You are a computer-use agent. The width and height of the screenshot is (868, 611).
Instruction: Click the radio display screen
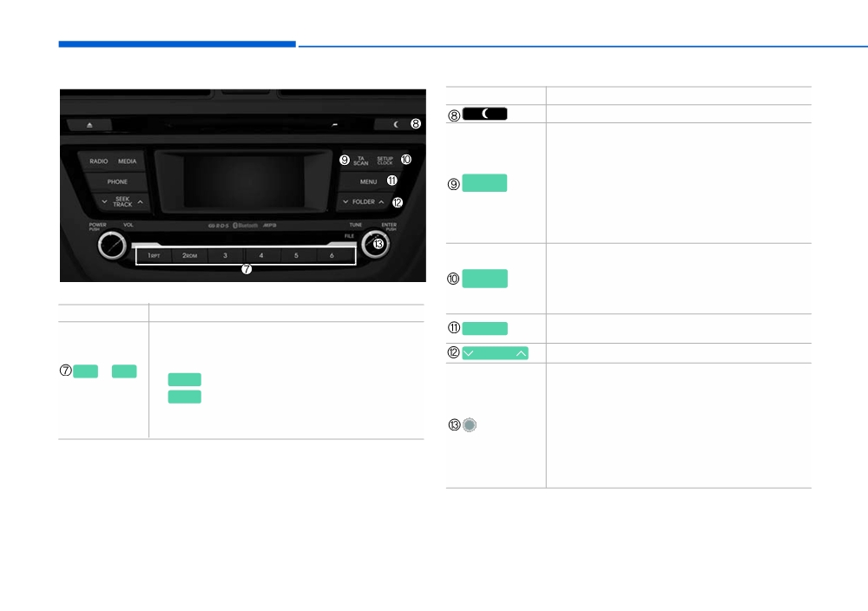(x=244, y=181)
